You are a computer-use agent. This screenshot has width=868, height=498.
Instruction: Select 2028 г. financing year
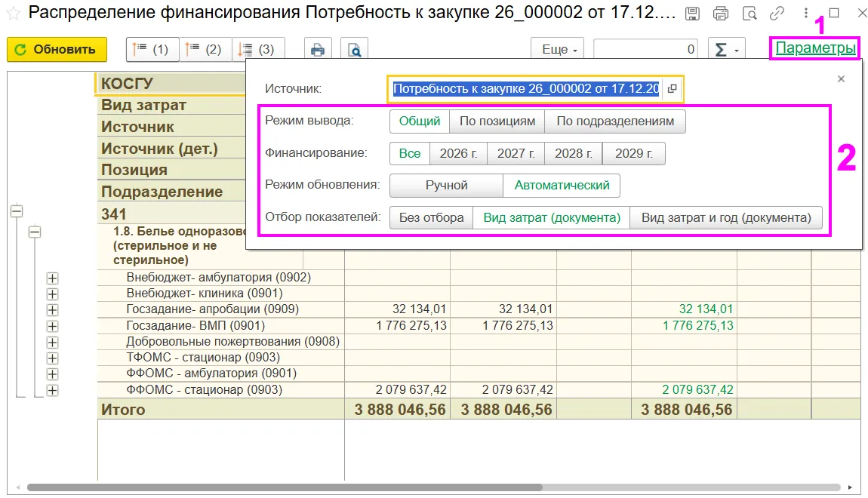574,153
